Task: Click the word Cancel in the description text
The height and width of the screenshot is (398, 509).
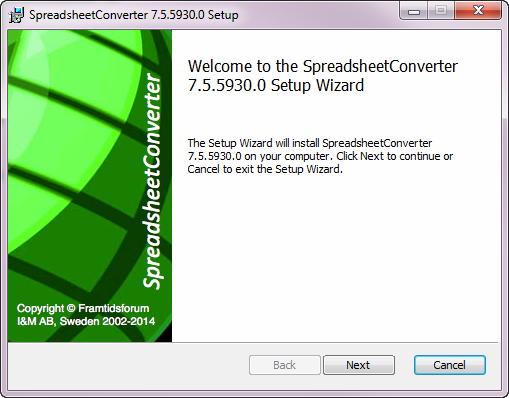Action: point(203,169)
